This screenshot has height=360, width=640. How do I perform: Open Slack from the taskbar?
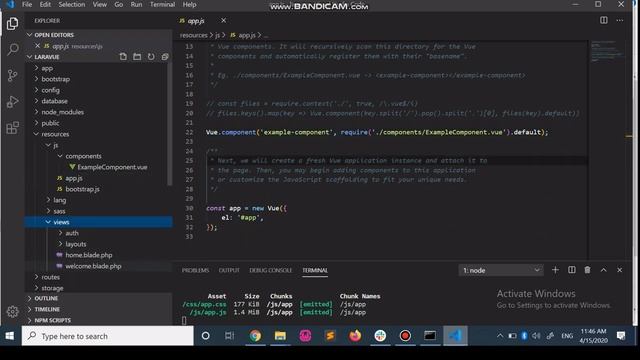(380, 336)
